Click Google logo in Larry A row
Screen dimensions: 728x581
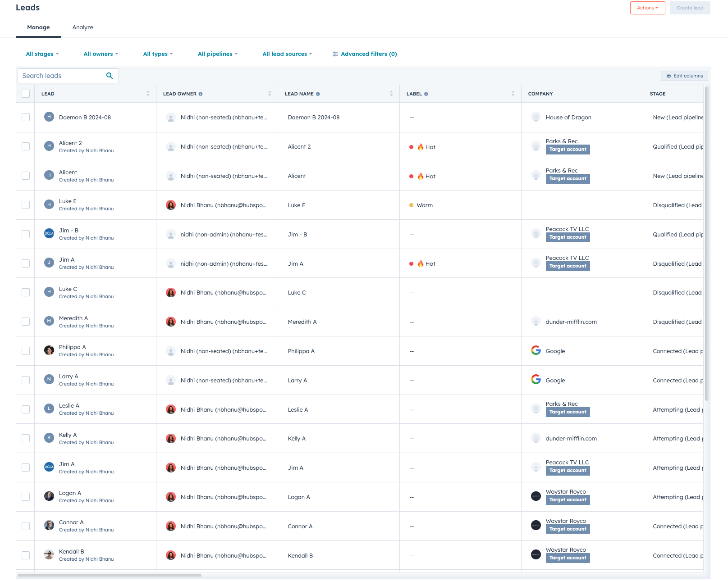click(536, 380)
